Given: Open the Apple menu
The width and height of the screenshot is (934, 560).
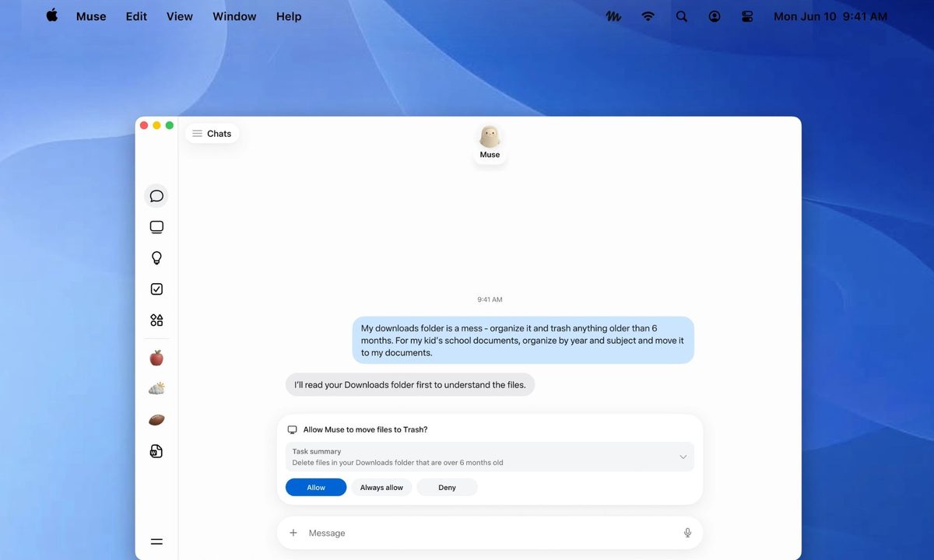Looking at the screenshot, I should coord(52,16).
